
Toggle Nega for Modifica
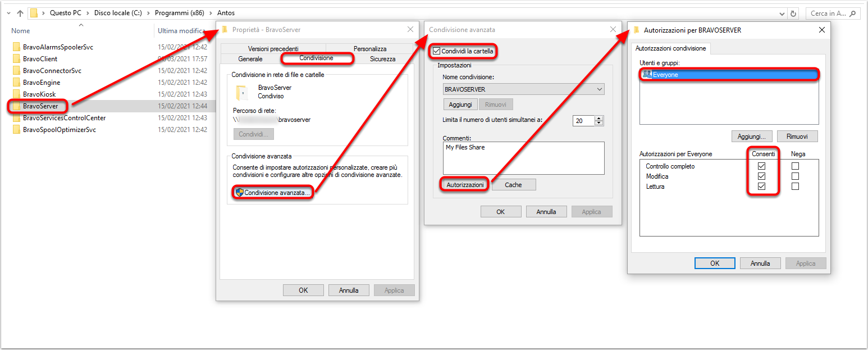[x=795, y=176]
